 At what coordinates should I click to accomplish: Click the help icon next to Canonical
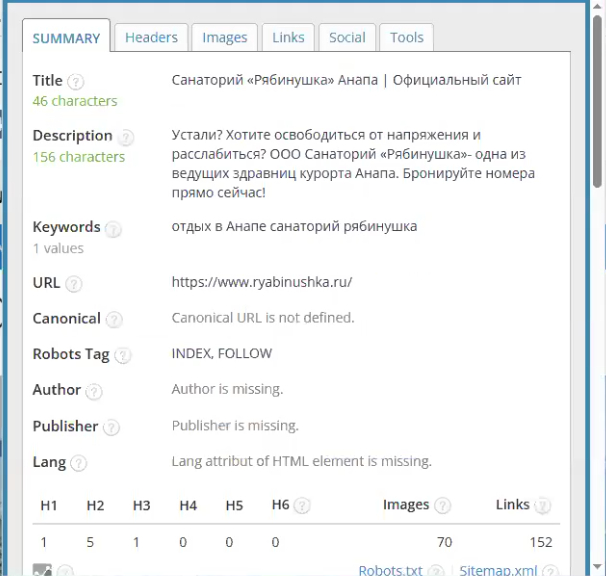(x=114, y=319)
